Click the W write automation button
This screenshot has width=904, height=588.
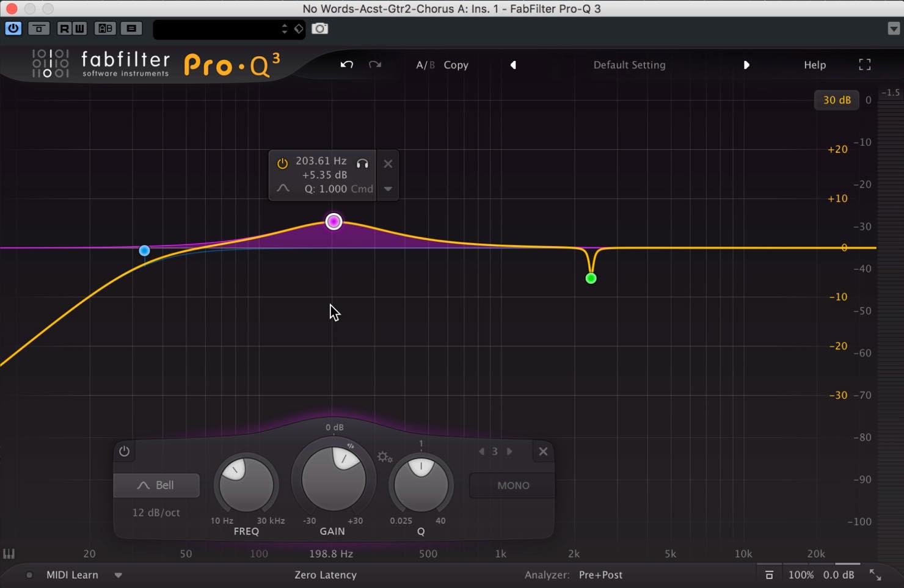80,29
